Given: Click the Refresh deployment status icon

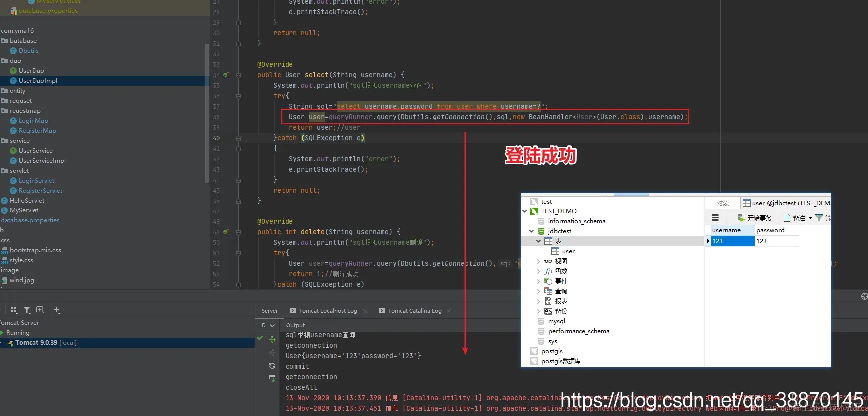Looking at the screenshot, I should [272, 366].
